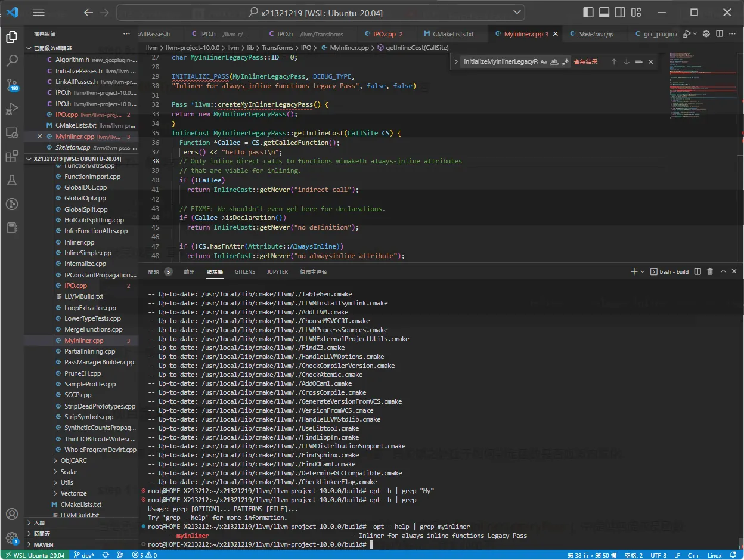This screenshot has width=744, height=560.
Task: Expand the replace field in find widget
Action: 456,61
